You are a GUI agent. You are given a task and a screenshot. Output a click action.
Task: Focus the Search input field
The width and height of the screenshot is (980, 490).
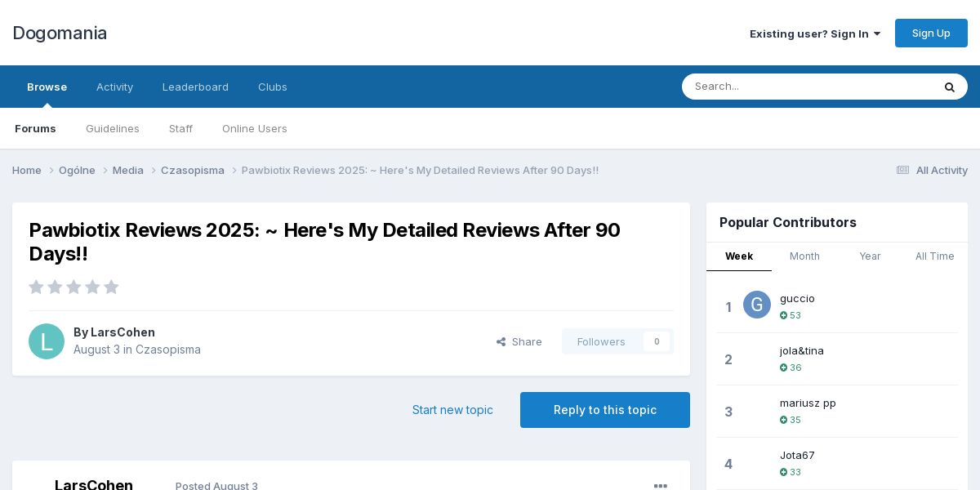(808, 87)
